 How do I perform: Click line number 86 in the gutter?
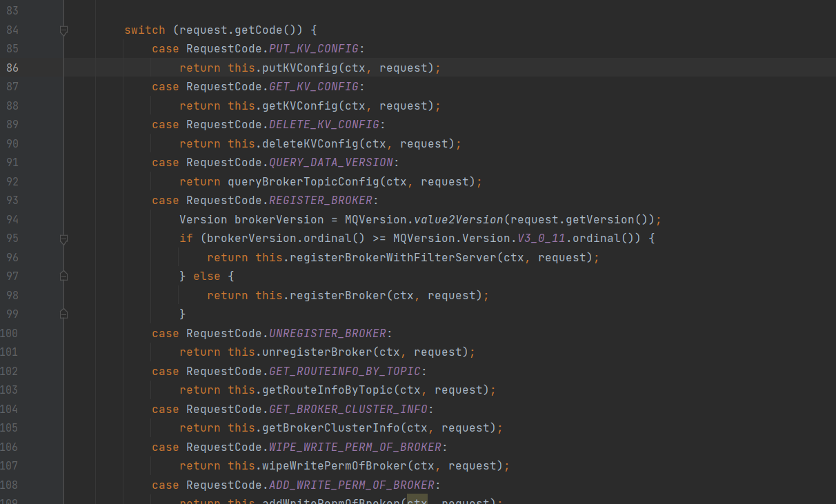(x=12, y=68)
